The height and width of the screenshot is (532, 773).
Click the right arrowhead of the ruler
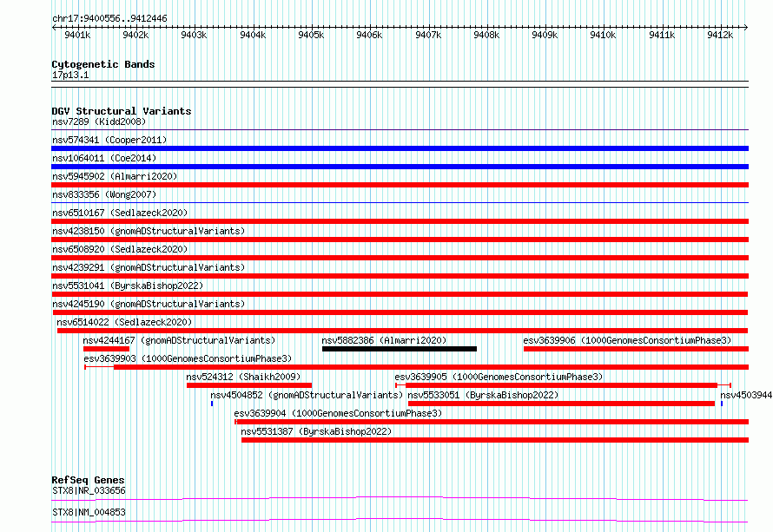coord(746,27)
